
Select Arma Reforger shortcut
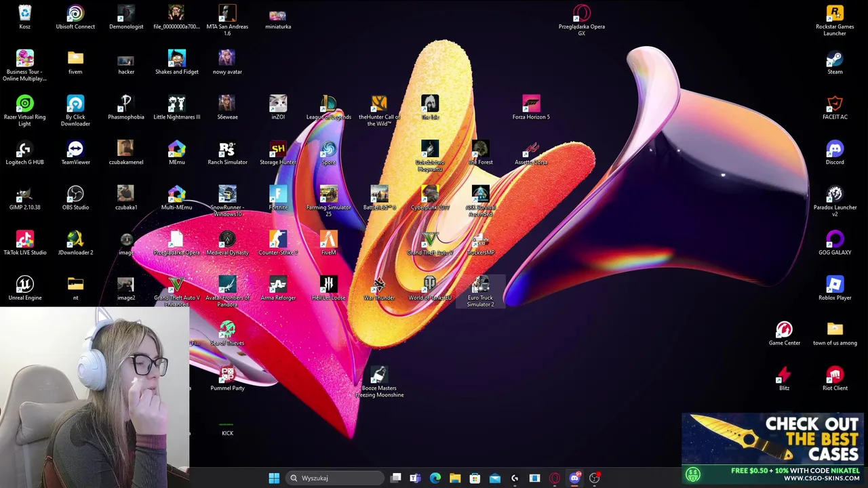pos(278,289)
